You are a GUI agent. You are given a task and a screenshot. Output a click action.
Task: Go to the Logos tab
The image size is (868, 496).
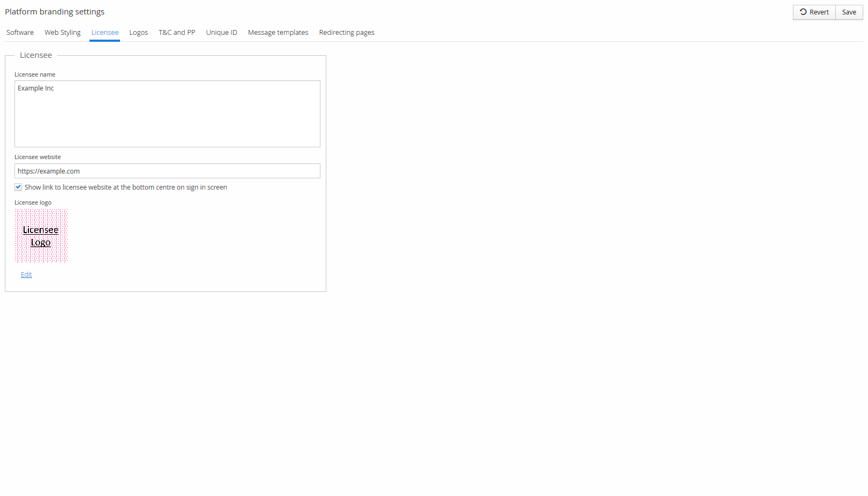[138, 33]
